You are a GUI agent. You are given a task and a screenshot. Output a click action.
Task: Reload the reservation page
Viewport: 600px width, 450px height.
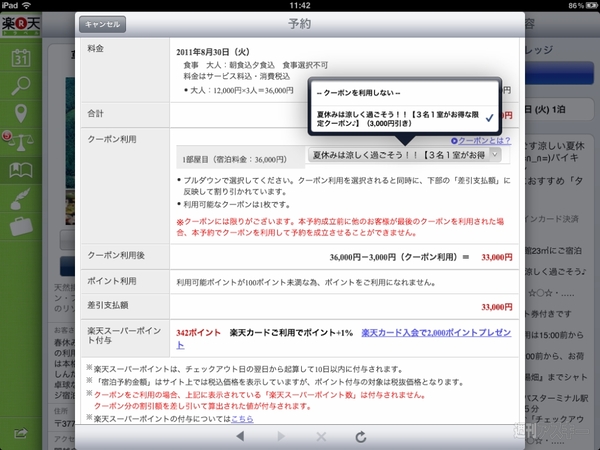[x=361, y=437]
